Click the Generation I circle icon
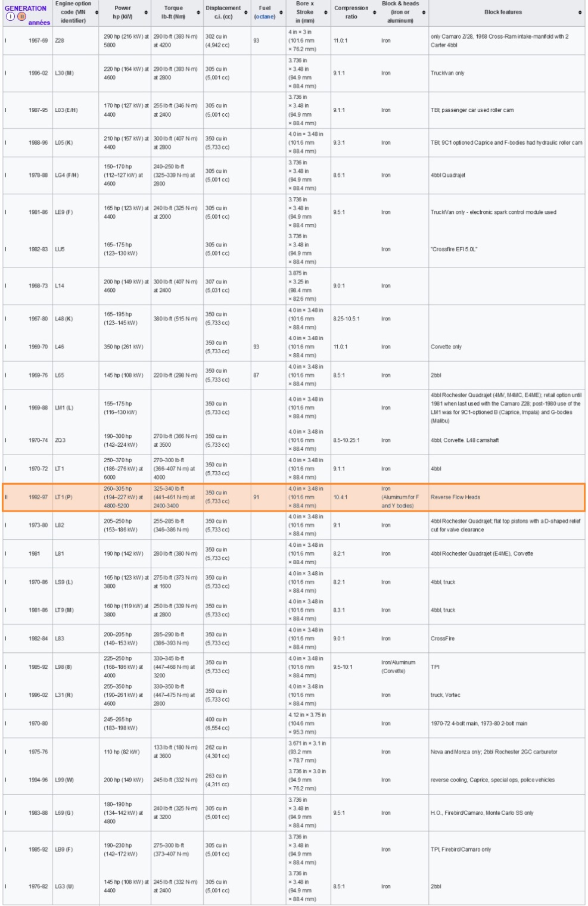 coord(10,17)
